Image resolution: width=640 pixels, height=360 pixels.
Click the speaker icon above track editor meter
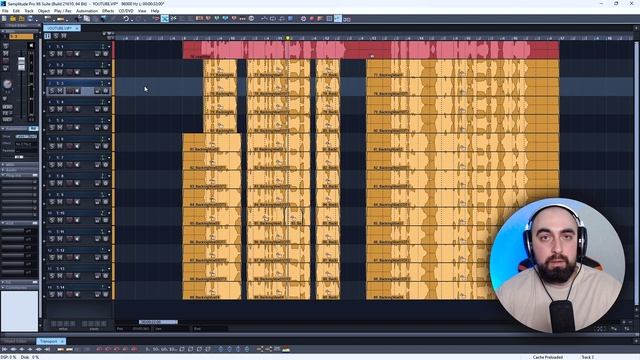click(31, 45)
